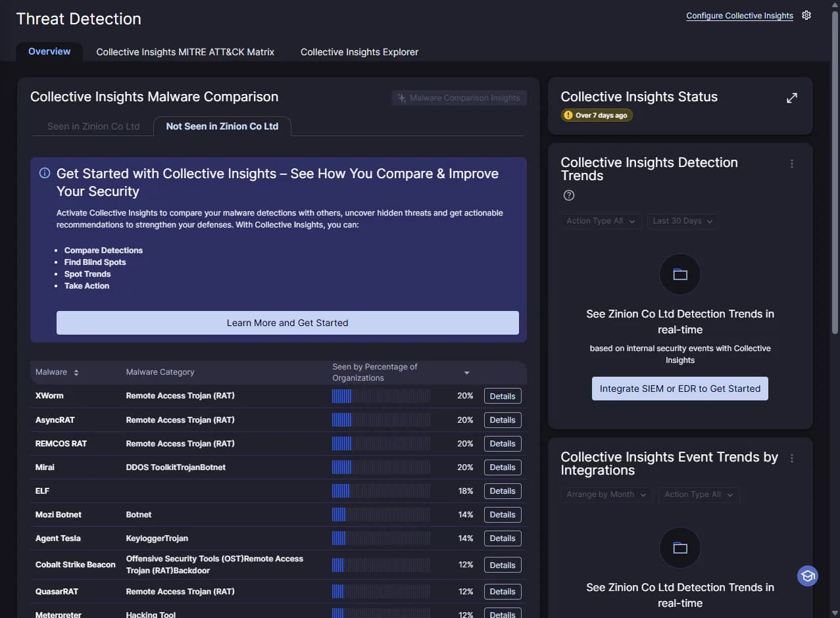
Task: Open Details for ELF
Action: click(503, 491)
